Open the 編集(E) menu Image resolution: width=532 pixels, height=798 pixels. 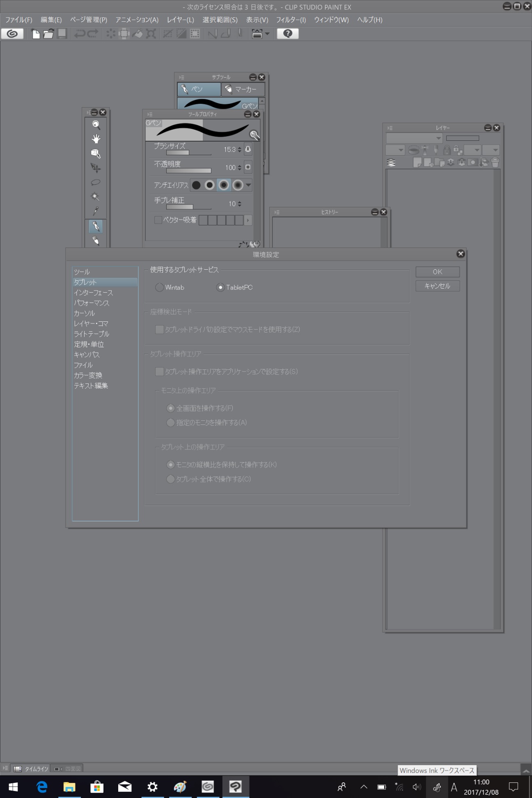click(51, 20)
